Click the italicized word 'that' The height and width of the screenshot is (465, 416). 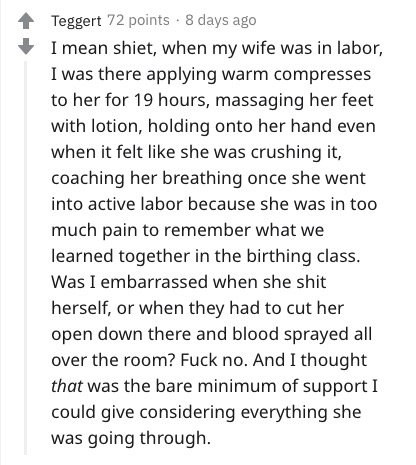click(67, 386)
